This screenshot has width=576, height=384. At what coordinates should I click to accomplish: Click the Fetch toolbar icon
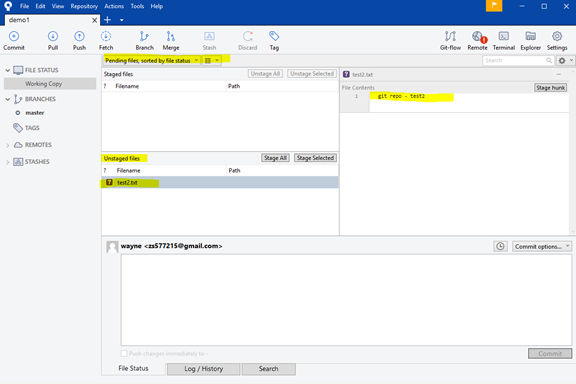pyautogui.click(x=106, y=40)
